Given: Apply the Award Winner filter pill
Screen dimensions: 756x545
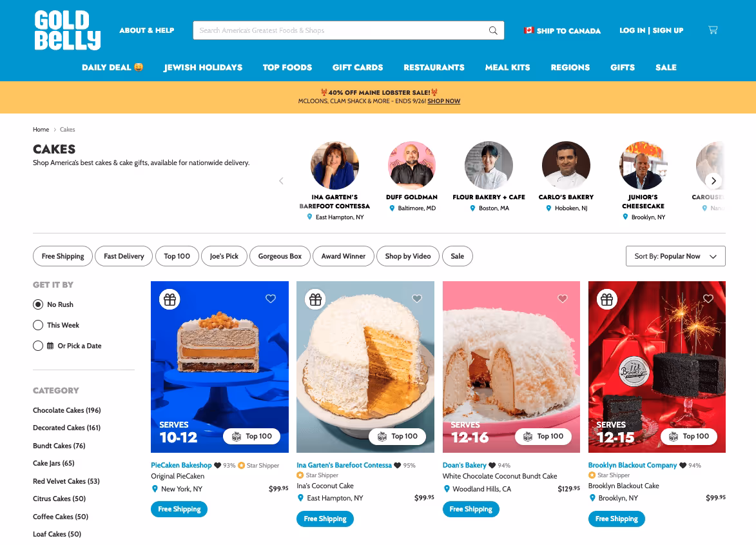Looking at the screenshot, I should [344, 256].
